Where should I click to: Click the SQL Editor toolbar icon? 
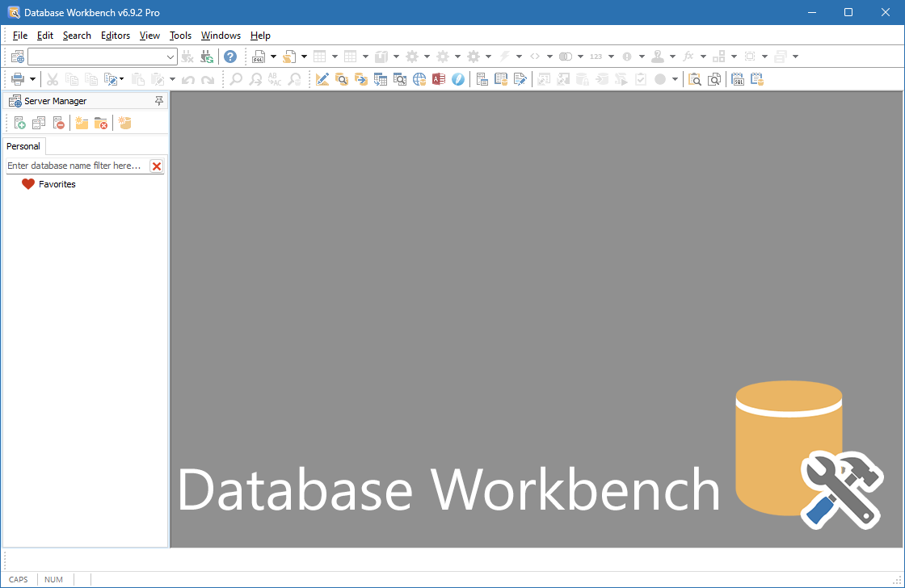259,56
